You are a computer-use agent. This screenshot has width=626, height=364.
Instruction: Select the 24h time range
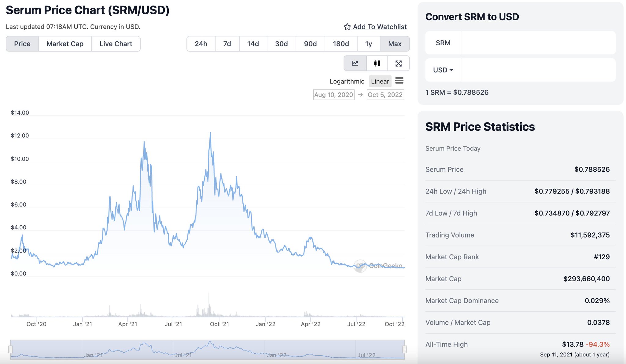[x=201, y=44]
